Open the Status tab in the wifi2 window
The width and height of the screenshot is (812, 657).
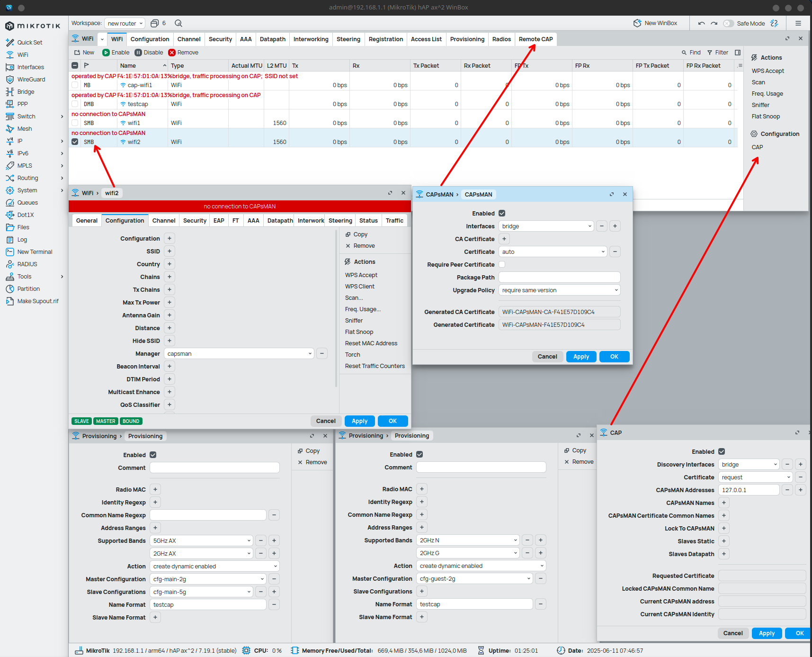click(x=368, y=221)
